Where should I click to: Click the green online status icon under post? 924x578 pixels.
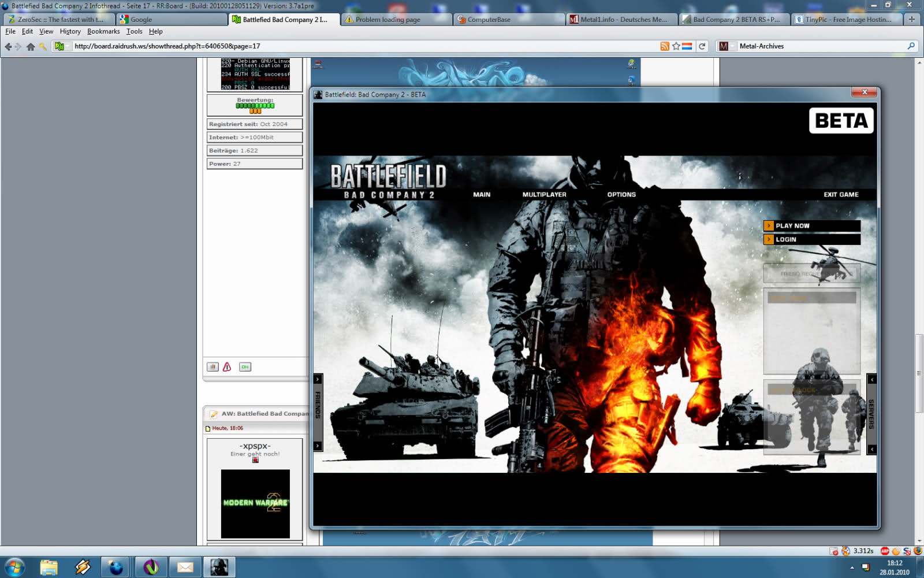click(245, 366)
